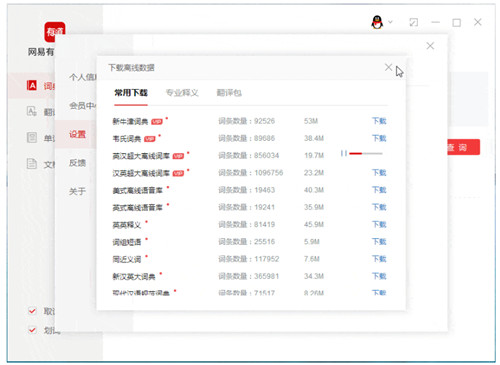
Task: Click the 下载离线数据 dialog title
Action: pos(131,68)
